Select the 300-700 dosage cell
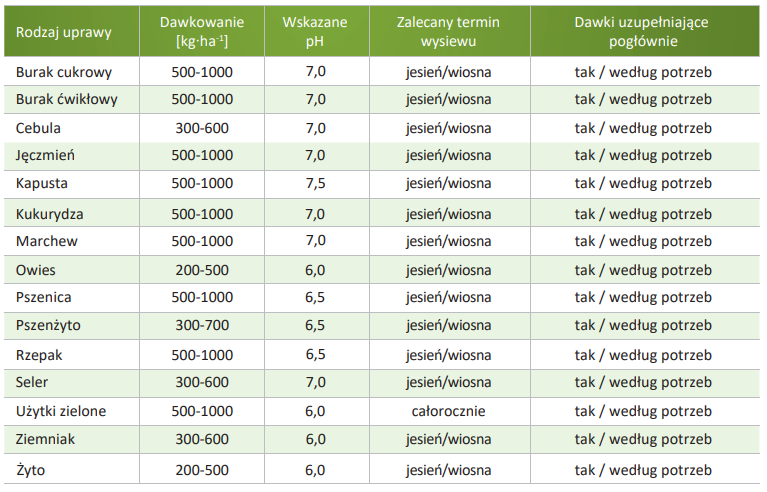 point(202,326)
